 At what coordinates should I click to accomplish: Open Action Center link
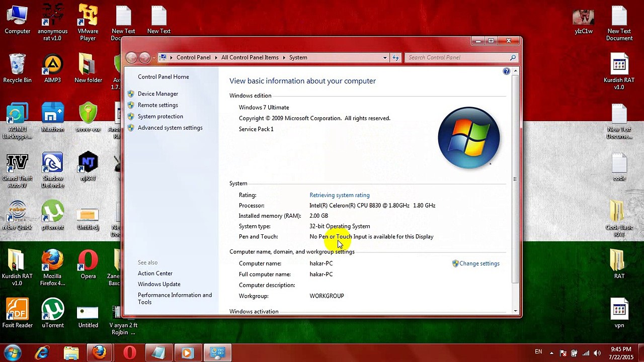[x=155, y=274]
